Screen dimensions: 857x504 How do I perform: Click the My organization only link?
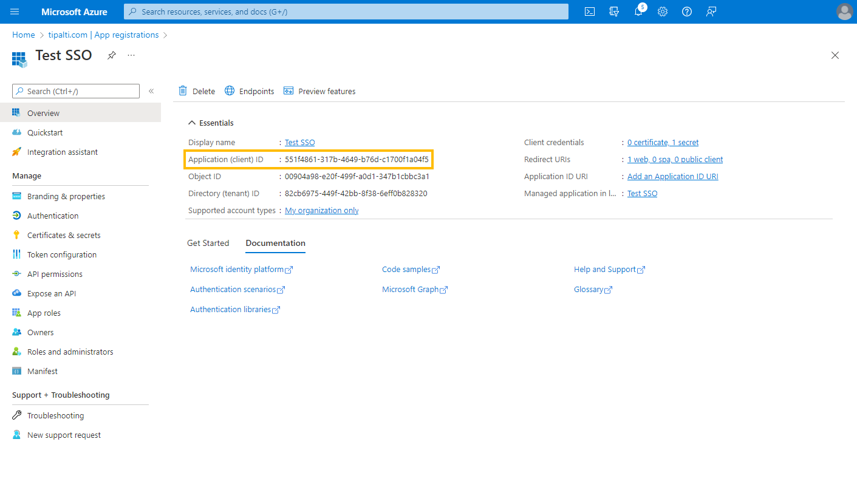[x=321, y=210]
